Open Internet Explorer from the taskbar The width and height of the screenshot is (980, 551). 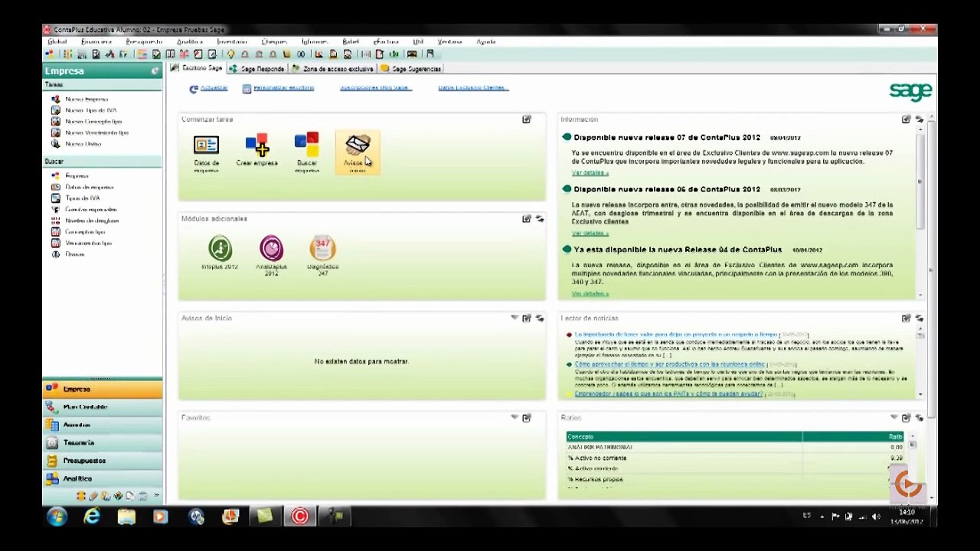point(92,517)
